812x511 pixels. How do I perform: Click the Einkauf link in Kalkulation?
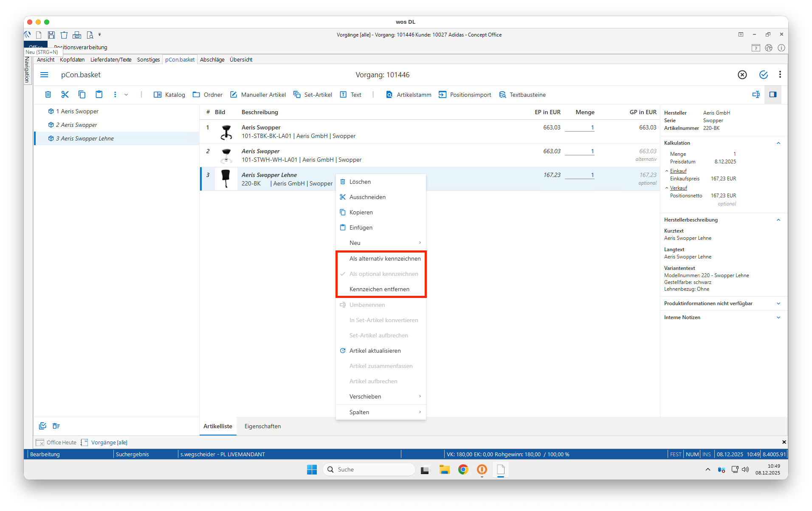678,171
